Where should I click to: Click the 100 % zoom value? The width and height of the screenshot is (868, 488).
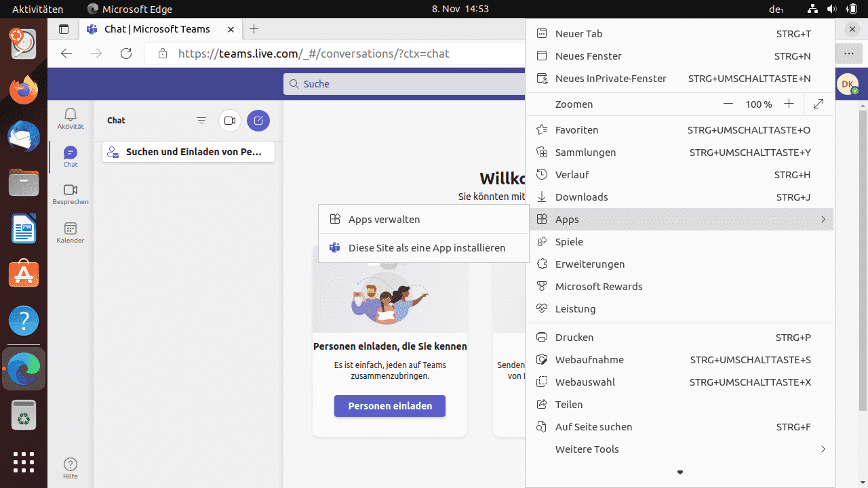click(x=759, y=104)
